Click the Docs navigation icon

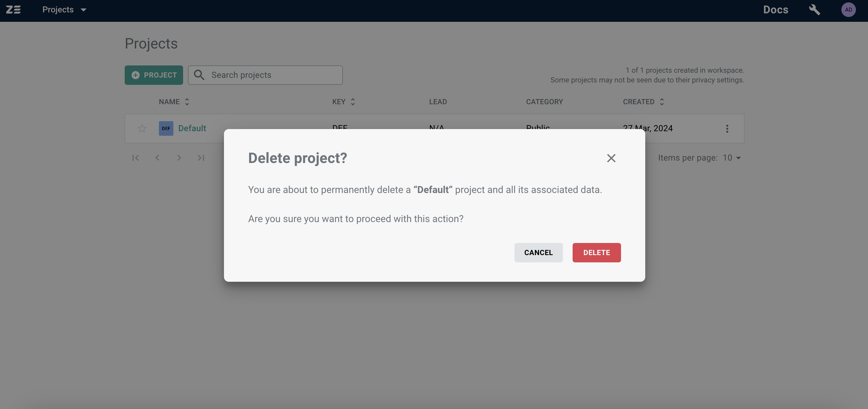(776, 10)
